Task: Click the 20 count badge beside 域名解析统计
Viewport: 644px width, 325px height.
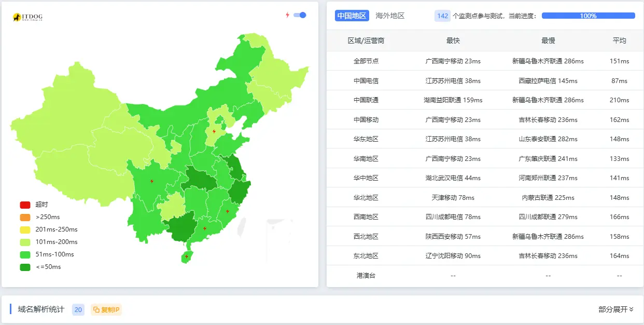Action: 78,309
